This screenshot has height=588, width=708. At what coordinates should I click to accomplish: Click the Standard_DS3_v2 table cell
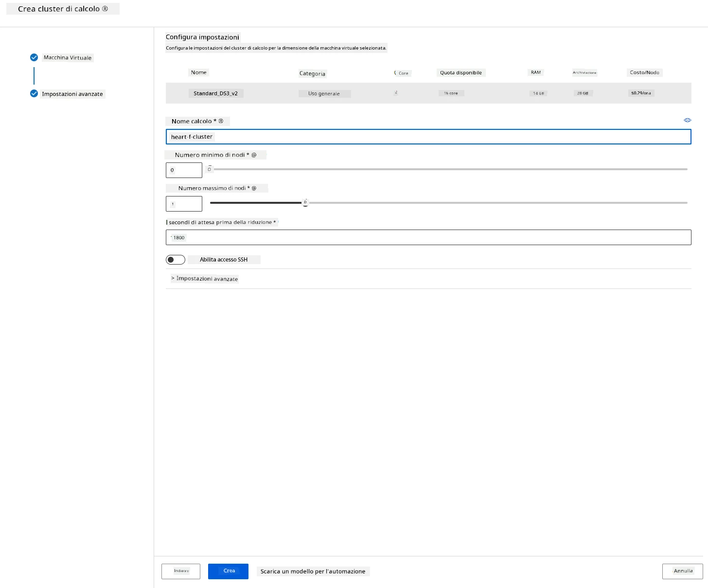pyautogui.click(x=215, y=93)
